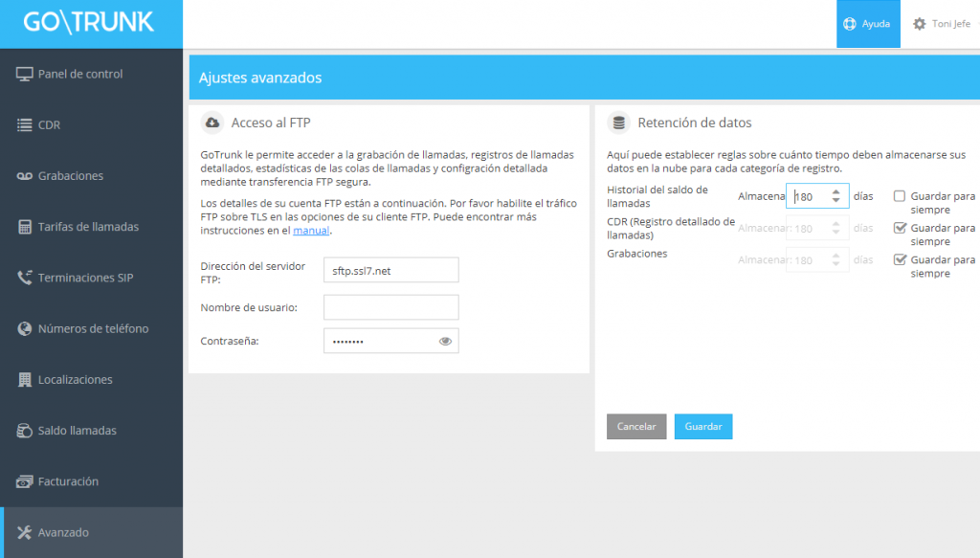Viewport: 980px width, 558px height.
Task: Click the Nombre de usuario field
Action: coord(391,307)
